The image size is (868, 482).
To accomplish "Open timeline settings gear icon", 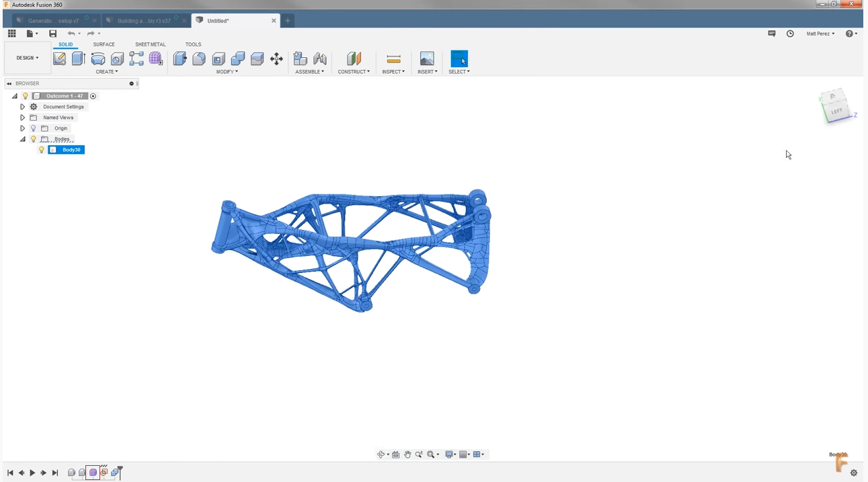I will tap(854, 473).
